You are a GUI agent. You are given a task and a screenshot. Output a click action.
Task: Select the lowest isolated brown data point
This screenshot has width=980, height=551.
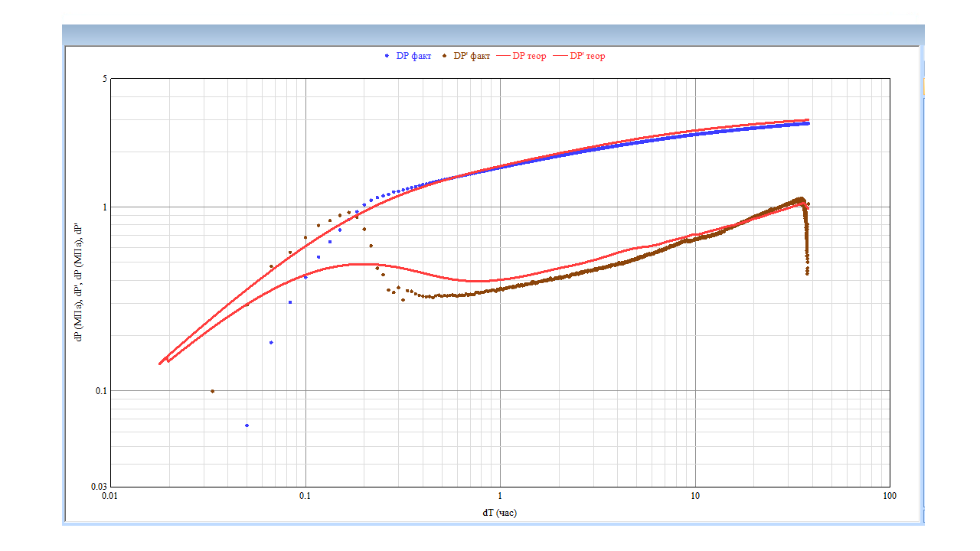(212, 391)
